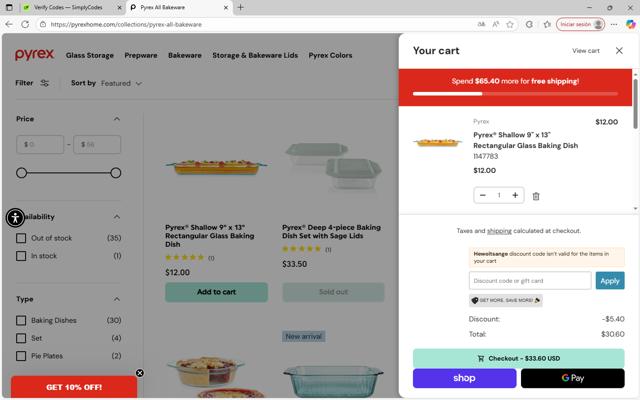This screenshot has height=400, width=640.
Task: Collapse the Price filter section
Action: click(116, 119)
